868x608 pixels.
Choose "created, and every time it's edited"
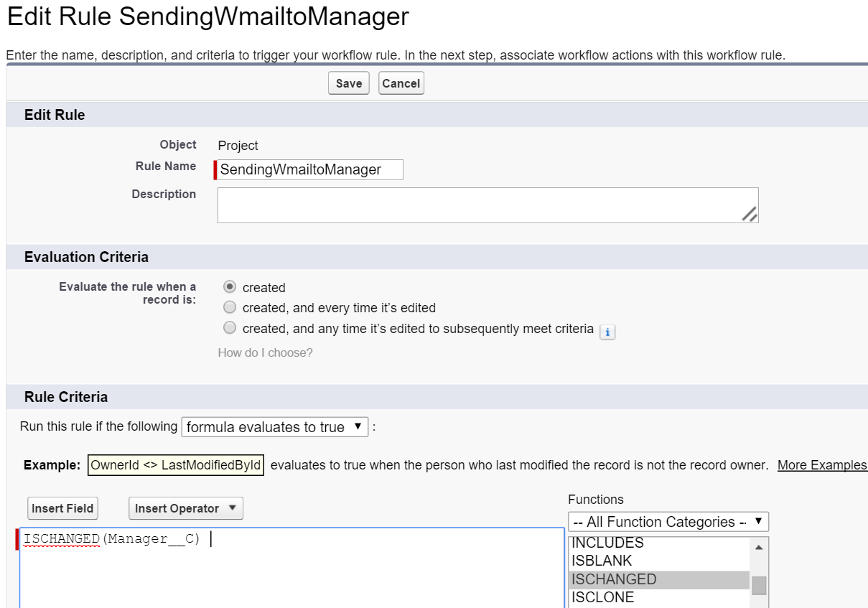coord(230,307)
